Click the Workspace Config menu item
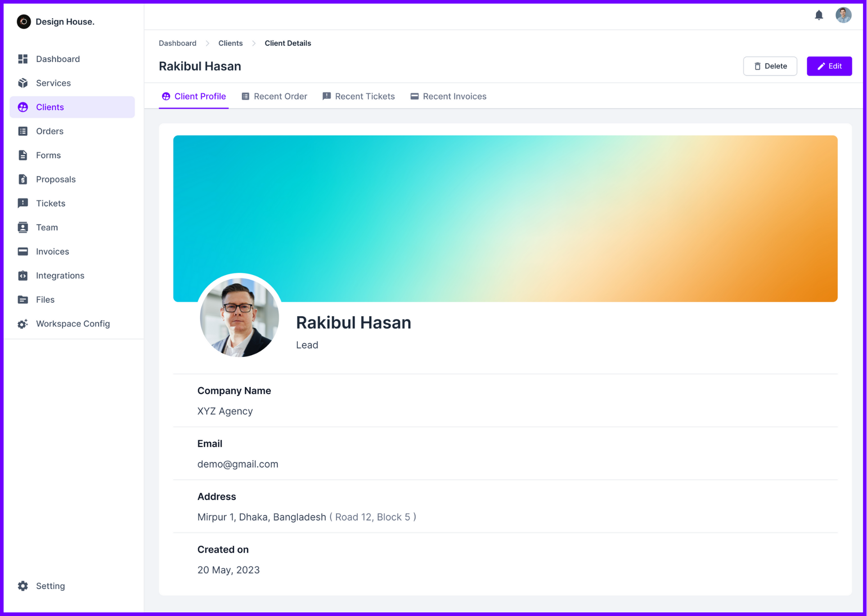Screen dimensions: 867x616 click(x=73, y=323)
